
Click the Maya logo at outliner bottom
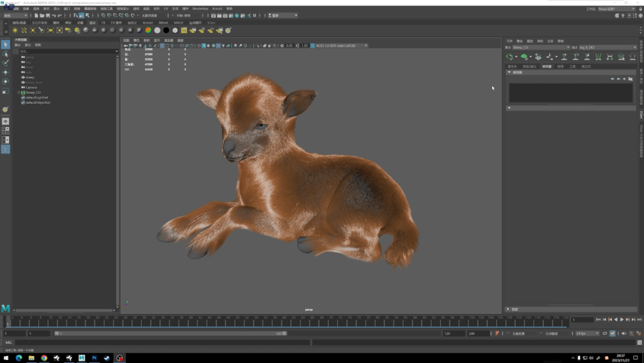pyautogui.click(x=5, y=308)
